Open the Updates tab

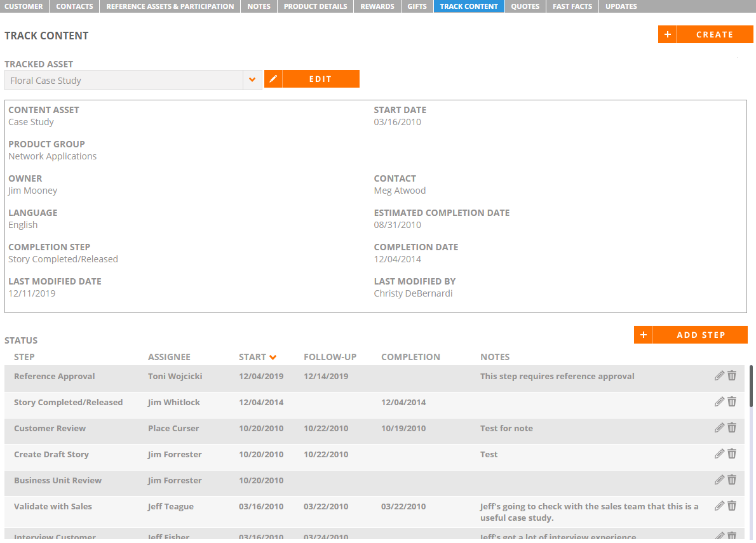621,6
